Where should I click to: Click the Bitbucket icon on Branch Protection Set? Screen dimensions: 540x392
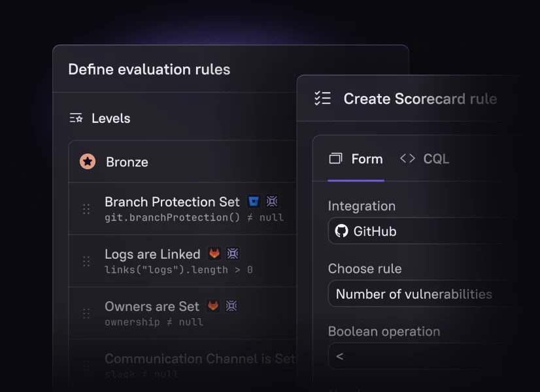pos(253,202)
